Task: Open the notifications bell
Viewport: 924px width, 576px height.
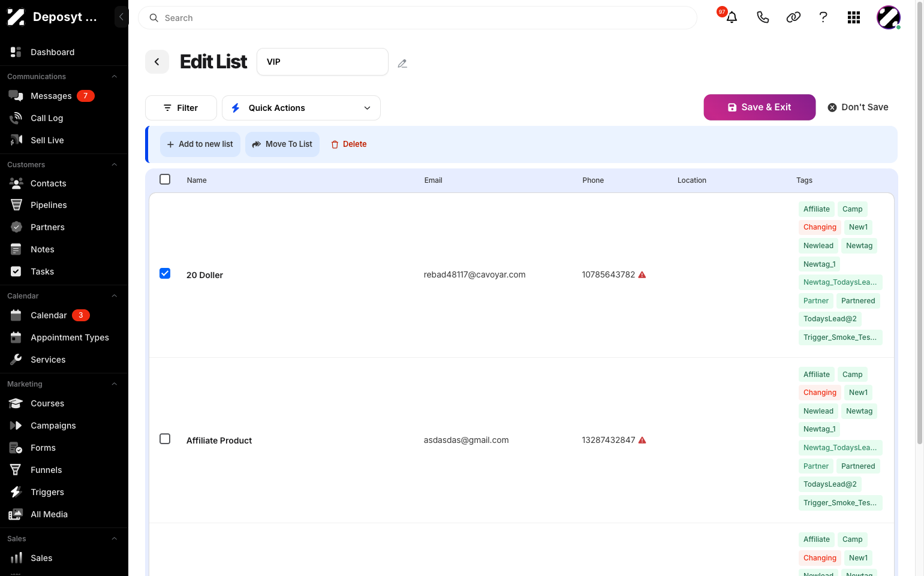Action: click(x=732, y=17)
